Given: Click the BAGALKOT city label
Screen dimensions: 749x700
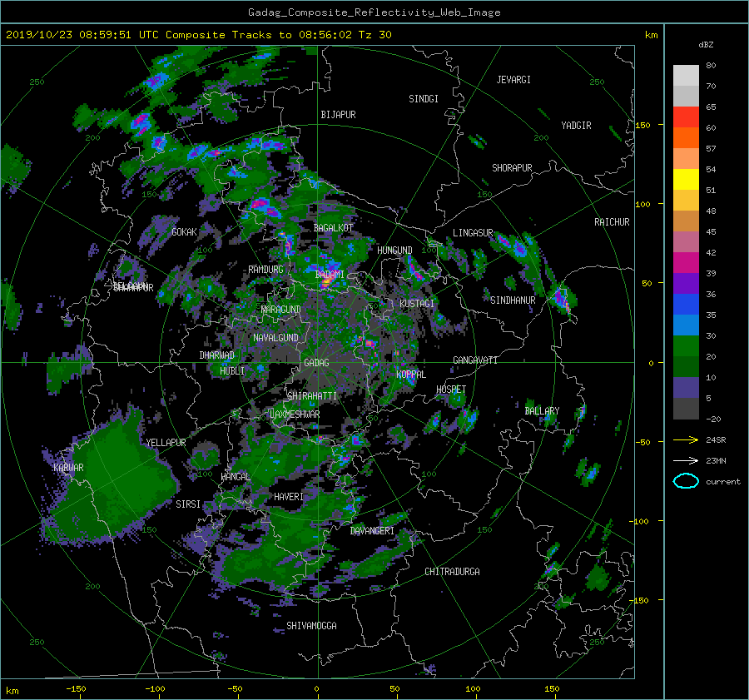Looking at the screenshot, I should [x=333, y=228].
